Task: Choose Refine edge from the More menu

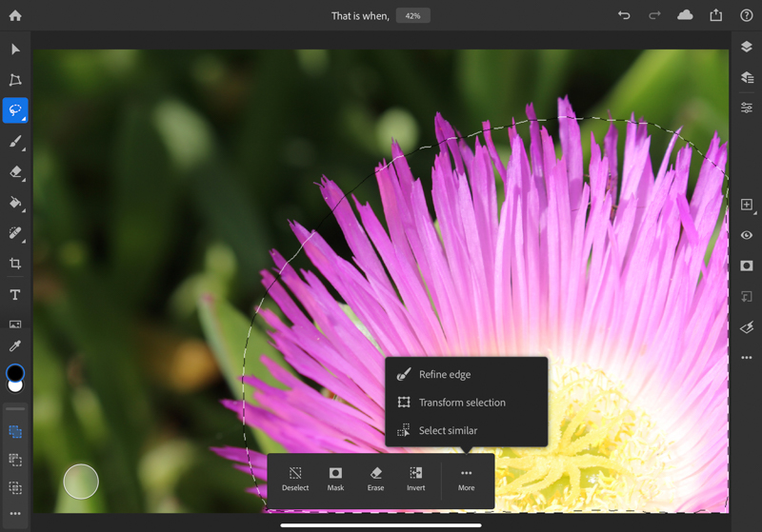Action: [467, 374]
